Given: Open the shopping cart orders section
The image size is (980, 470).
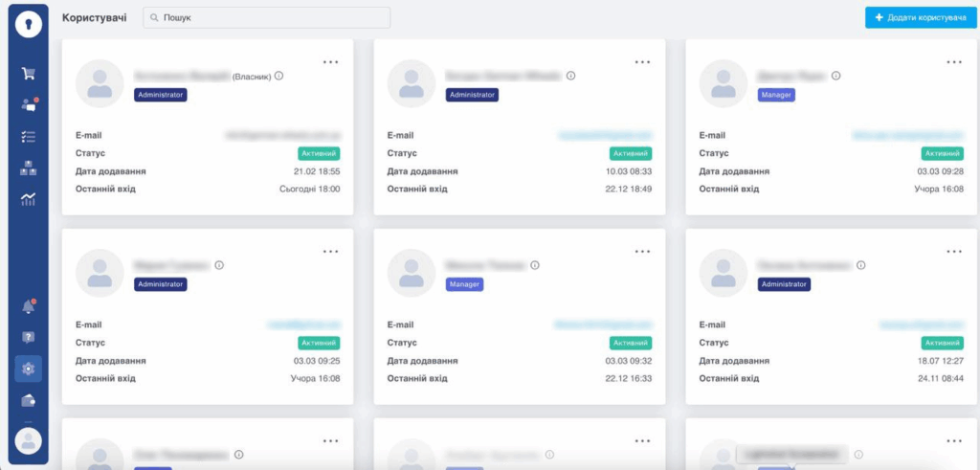Looking at the screenshot, I should (x=29, y=74).
